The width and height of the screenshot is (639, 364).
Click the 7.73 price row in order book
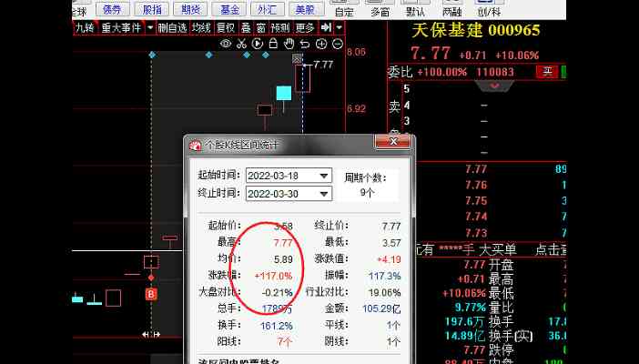pyautogui.click(x=476, y=233)
